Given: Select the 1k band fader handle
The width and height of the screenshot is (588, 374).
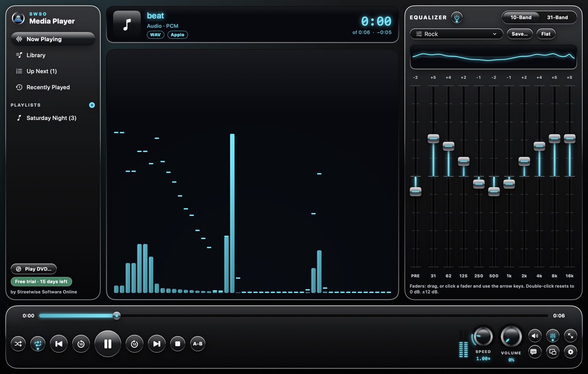Looking at the screenshot, I should [x=509, y=184].
